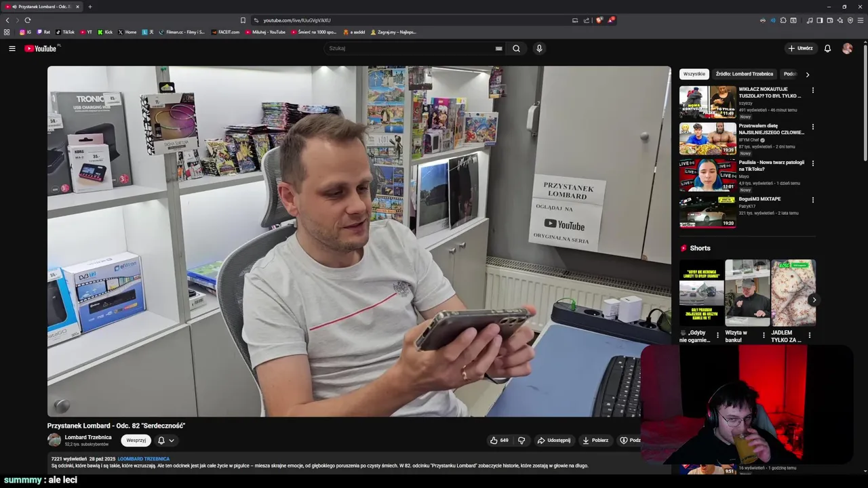
Task: Open the TikTok bookmark
Action: [x=65, y=32]
